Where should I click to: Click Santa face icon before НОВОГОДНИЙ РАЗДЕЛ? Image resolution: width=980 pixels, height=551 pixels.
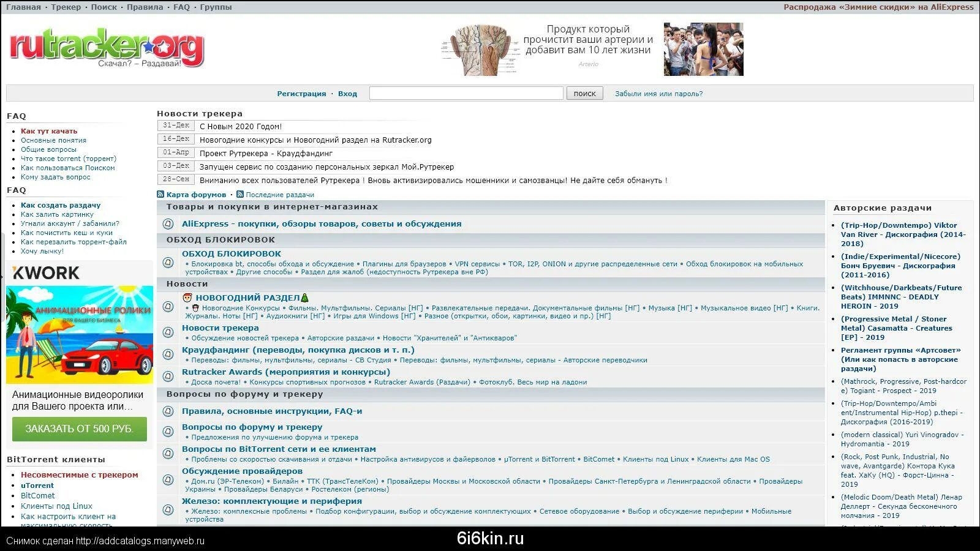187,298
